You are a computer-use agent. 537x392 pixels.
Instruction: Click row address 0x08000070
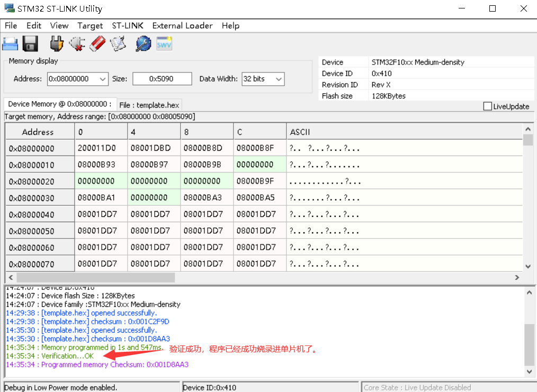[40, 264]
